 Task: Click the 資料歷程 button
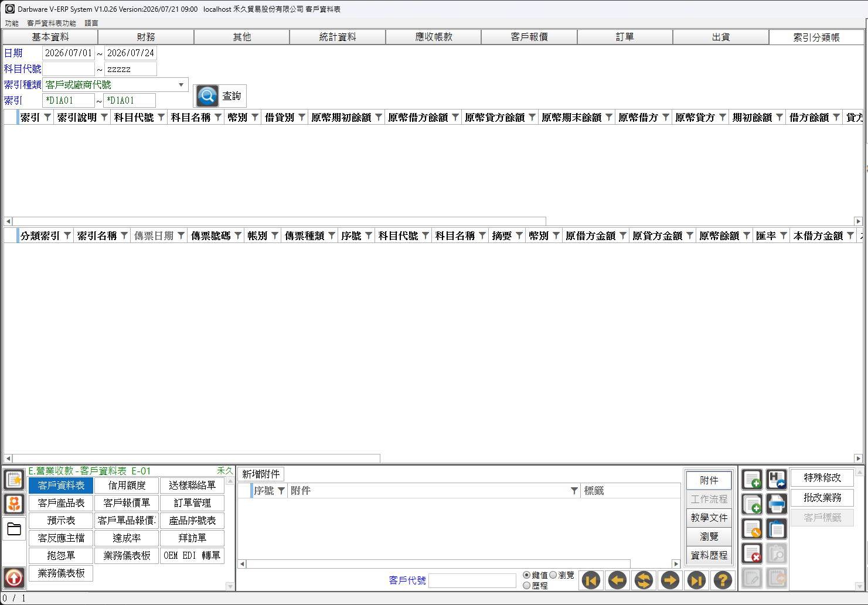709,555
